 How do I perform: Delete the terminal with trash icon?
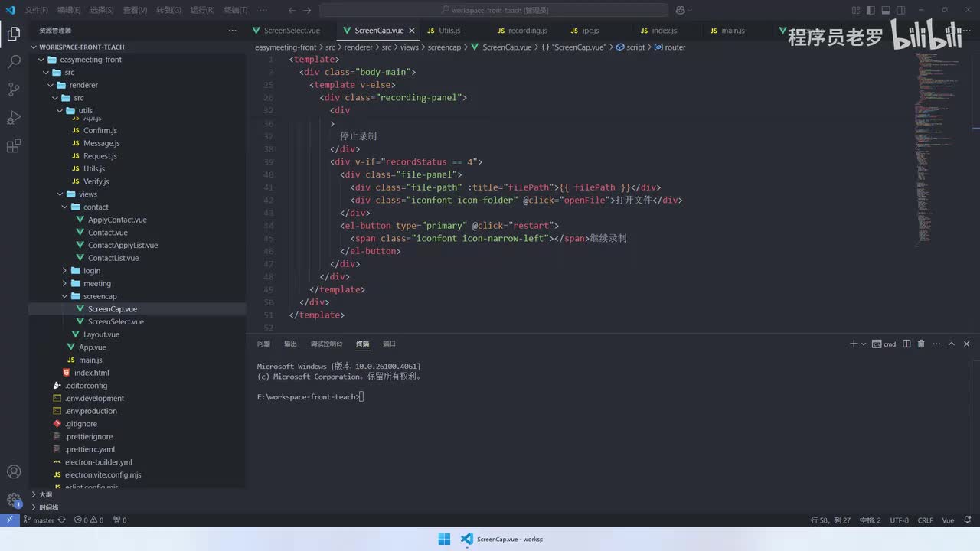coord(921,344)
